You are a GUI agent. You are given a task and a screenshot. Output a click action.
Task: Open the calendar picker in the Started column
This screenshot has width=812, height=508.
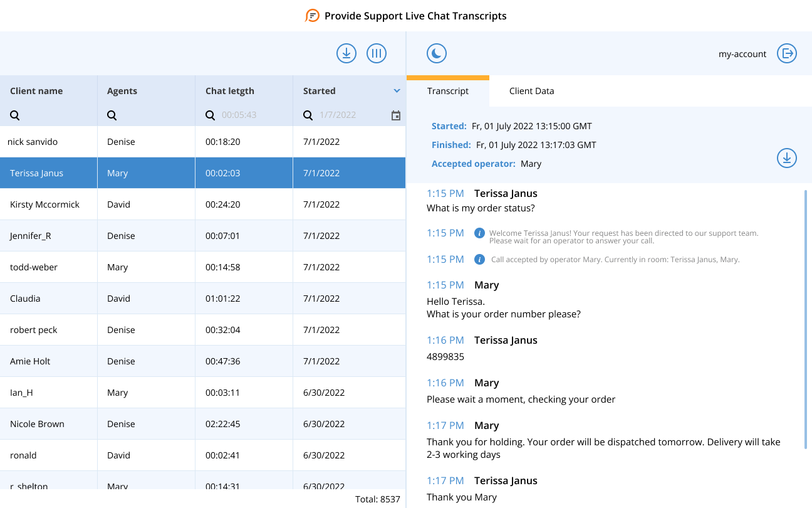click(396, 115)
